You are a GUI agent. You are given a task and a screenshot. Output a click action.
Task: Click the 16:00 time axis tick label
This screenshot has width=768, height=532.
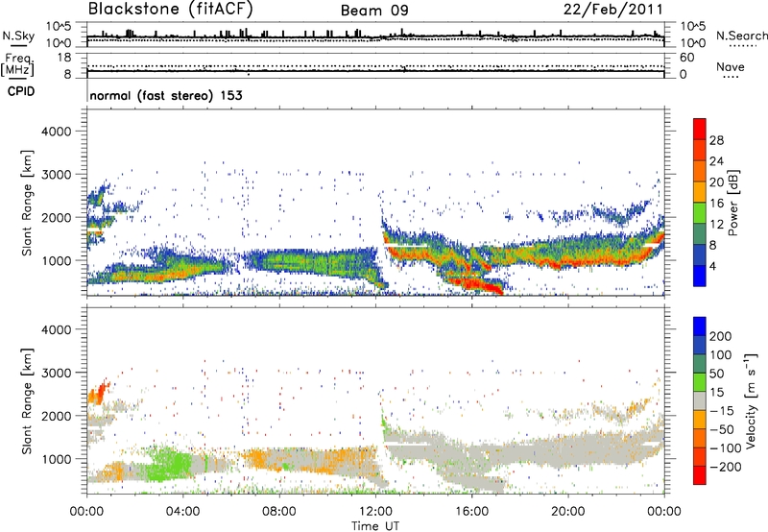click(471, 512)
